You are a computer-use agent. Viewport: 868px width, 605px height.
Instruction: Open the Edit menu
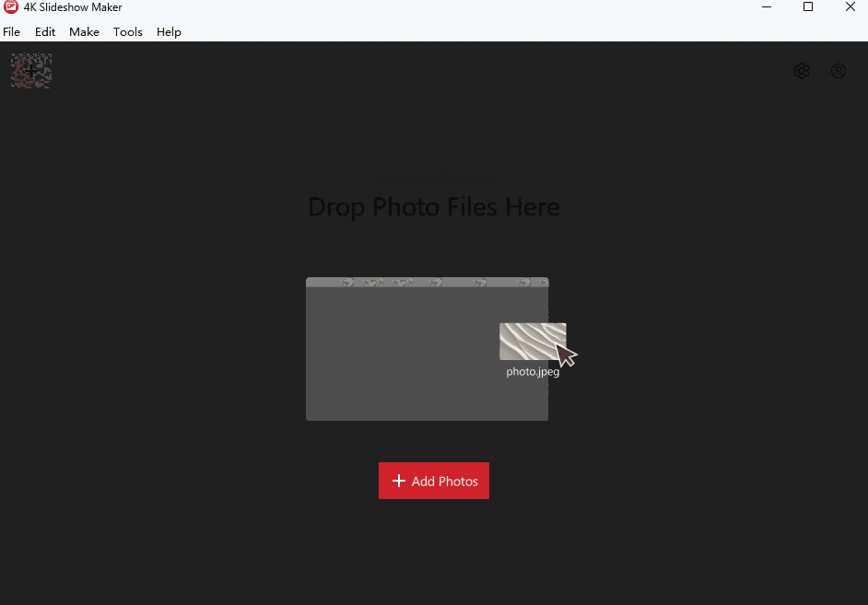pyautogui.click(x=44, y=31)
